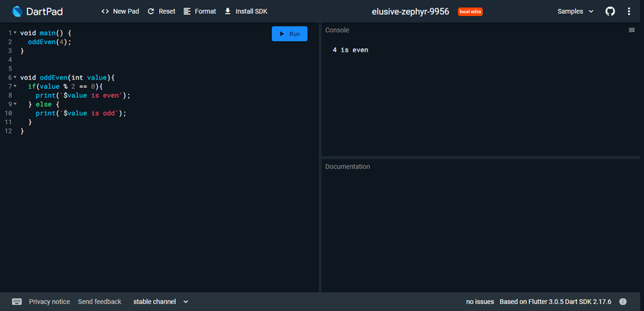This screenshot has height=311, width=644.
Task: Open the GitHub repository icon
Action: pos(611,11)
